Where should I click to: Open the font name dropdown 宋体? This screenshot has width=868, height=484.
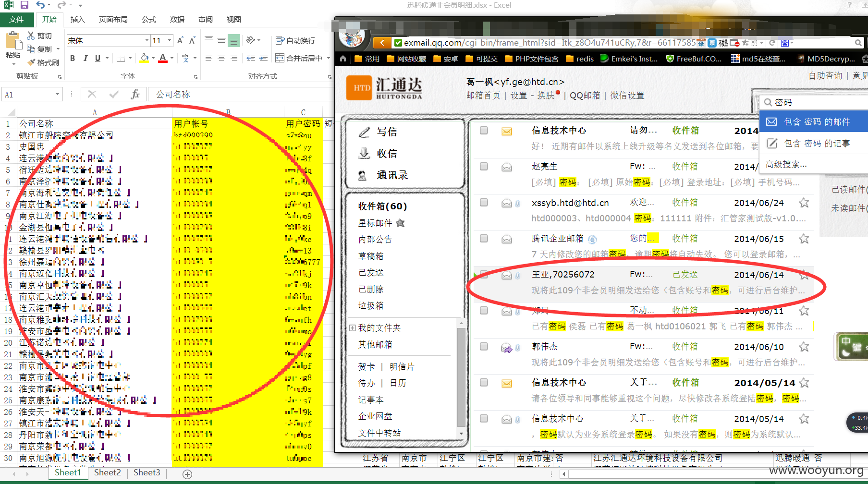(147, 41)
